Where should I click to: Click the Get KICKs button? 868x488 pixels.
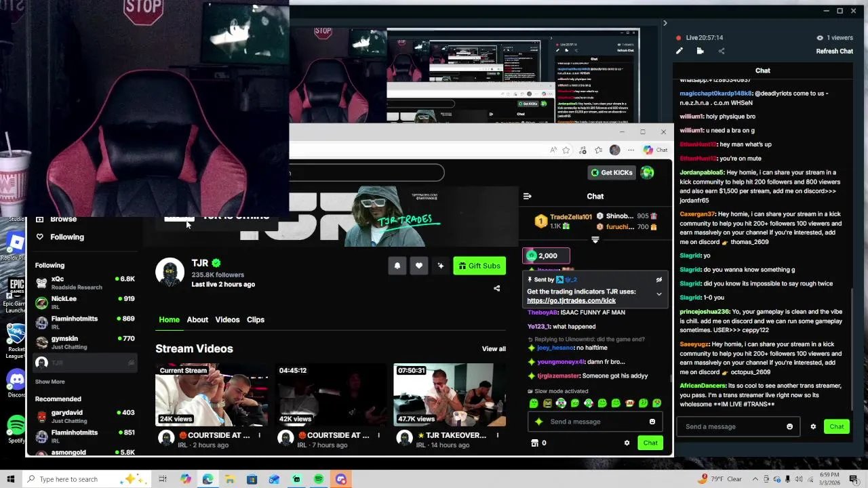click(612, 172)
